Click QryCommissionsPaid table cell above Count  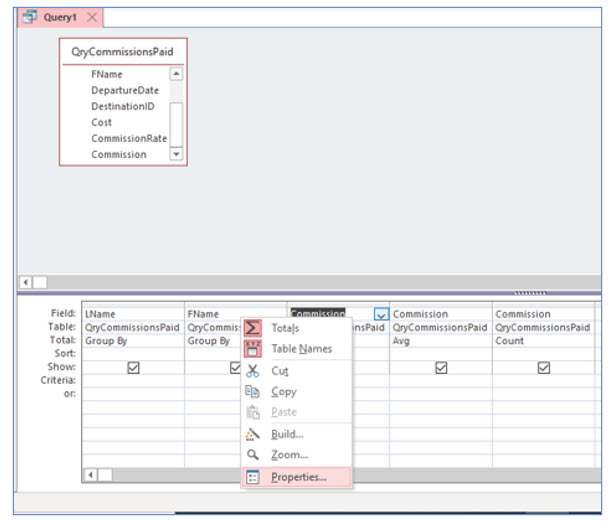point(543,328)
